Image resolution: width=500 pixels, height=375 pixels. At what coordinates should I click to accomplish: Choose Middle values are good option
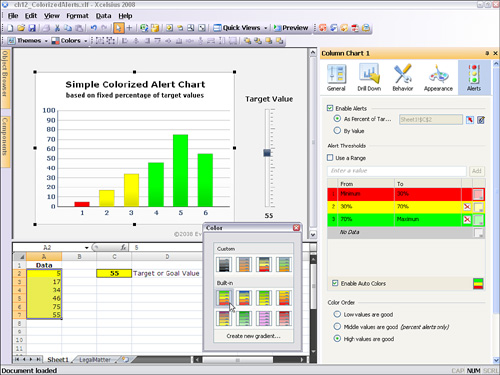pos(337,327)
